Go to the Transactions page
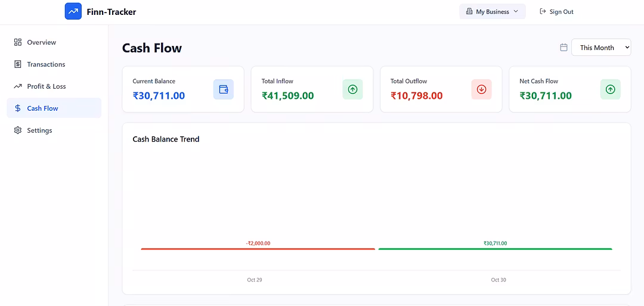The height and width of the screenshot is (306, 644). coord(46,64)
